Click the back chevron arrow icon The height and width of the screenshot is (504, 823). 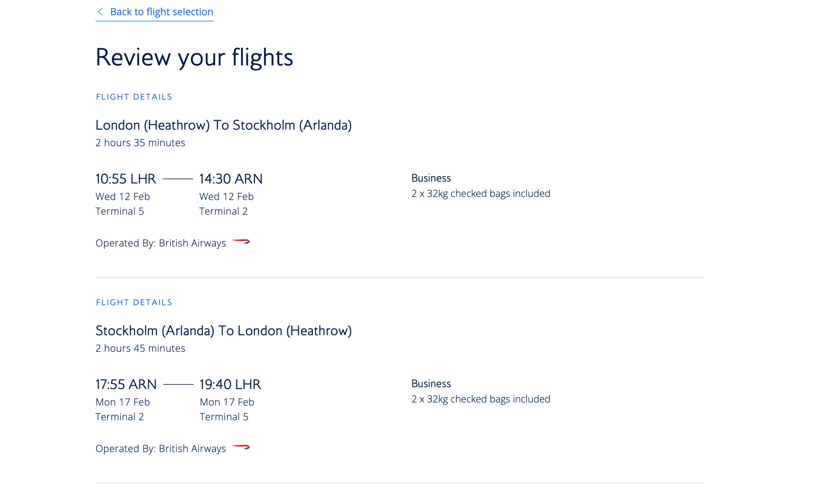pyautogui.click(x=100, y=12)
